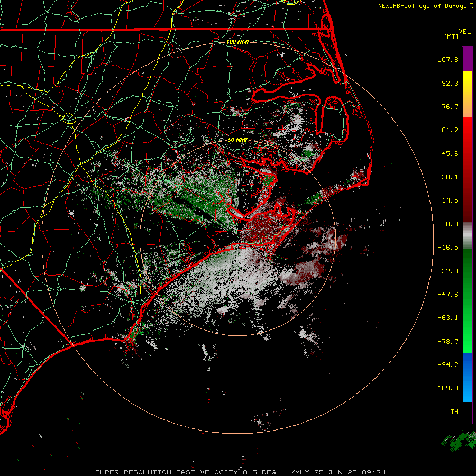Click the 50 NMI range ring label
476x476 pixels.
[237, 140]
